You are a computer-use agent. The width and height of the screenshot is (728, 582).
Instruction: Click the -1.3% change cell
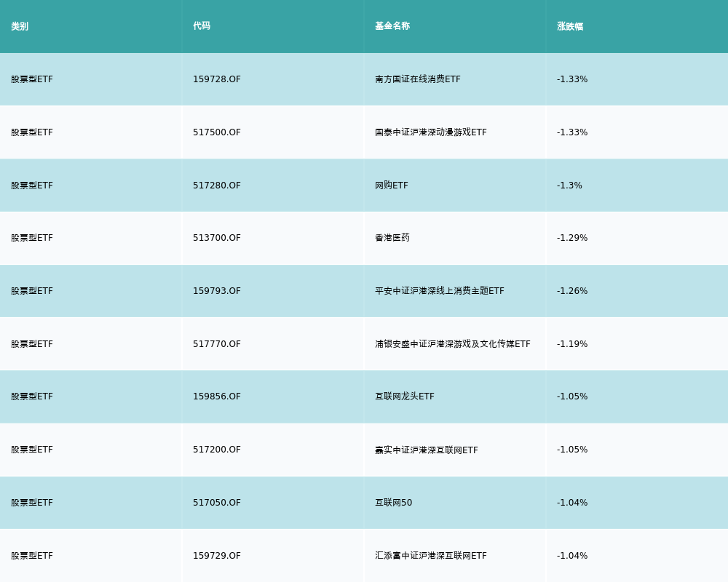pos(569,186)
